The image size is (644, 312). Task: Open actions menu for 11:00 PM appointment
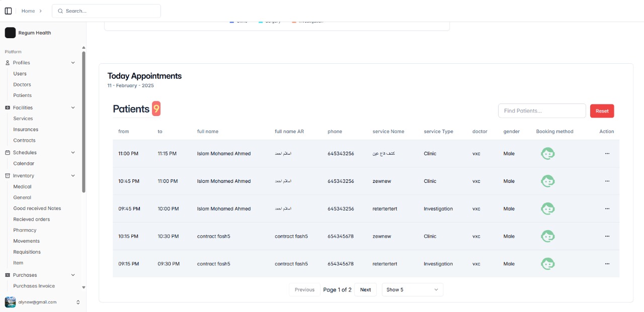[x=607, y=154]
